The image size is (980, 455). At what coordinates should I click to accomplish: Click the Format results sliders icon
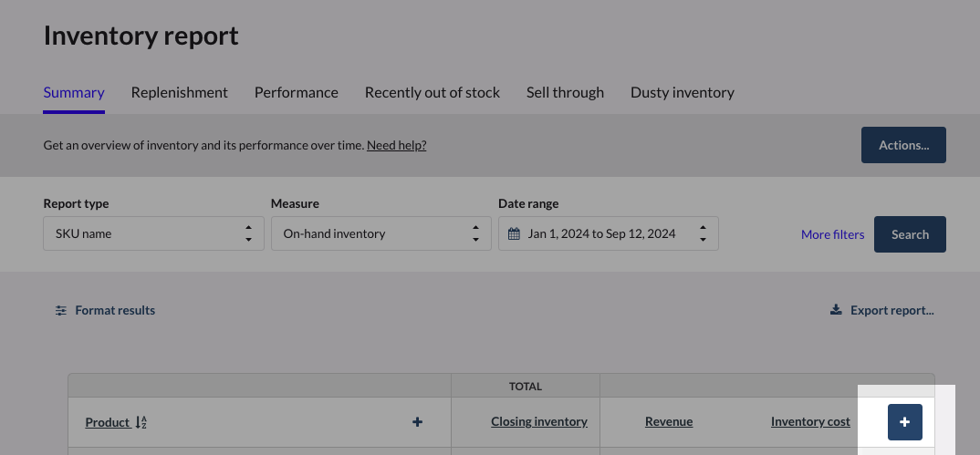coord(61,311)
